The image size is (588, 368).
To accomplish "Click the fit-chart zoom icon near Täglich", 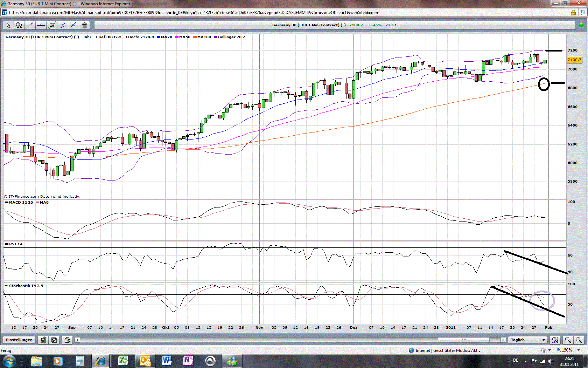I will (x=555, y=340).
